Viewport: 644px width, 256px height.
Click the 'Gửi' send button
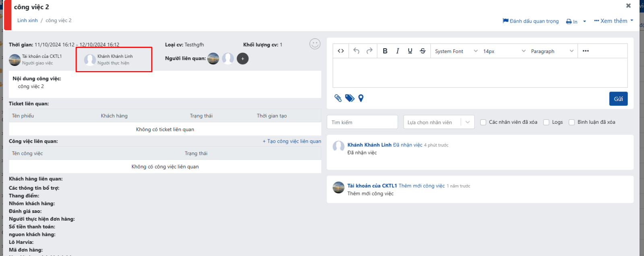point(618,99)
